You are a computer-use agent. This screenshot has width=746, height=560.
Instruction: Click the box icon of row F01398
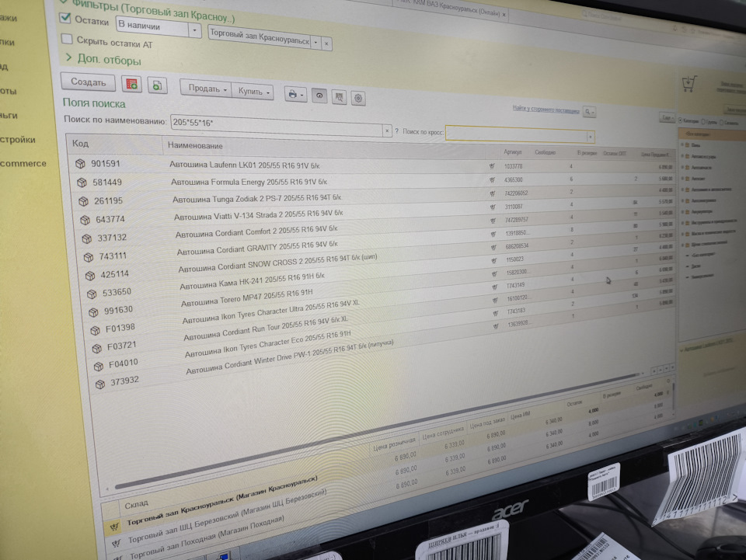tap(95, 330)
